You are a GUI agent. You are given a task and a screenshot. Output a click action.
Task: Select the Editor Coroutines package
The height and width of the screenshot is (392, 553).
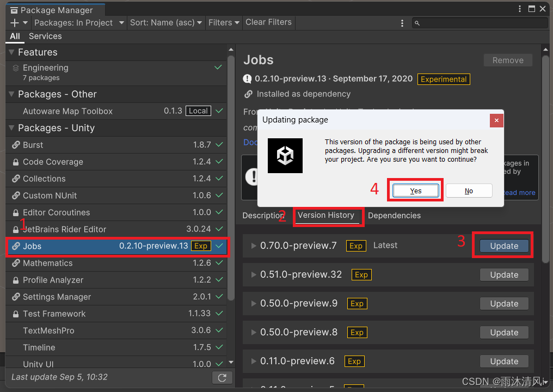tap(116, 213)
